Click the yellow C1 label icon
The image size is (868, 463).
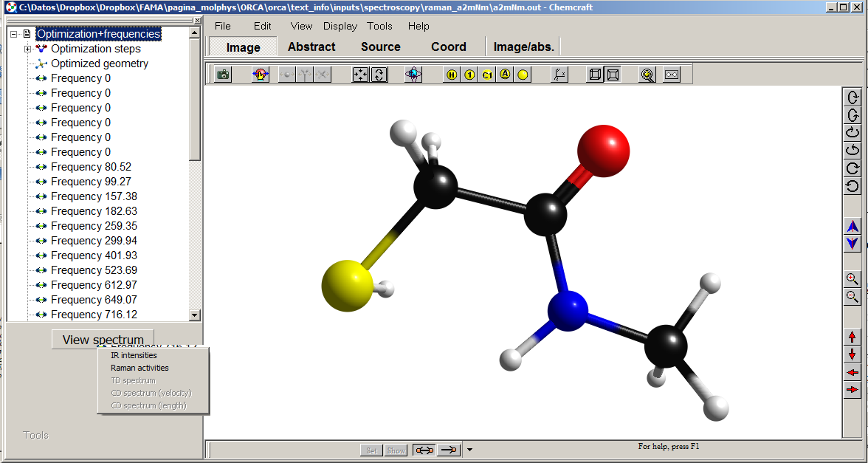(487, 74)
